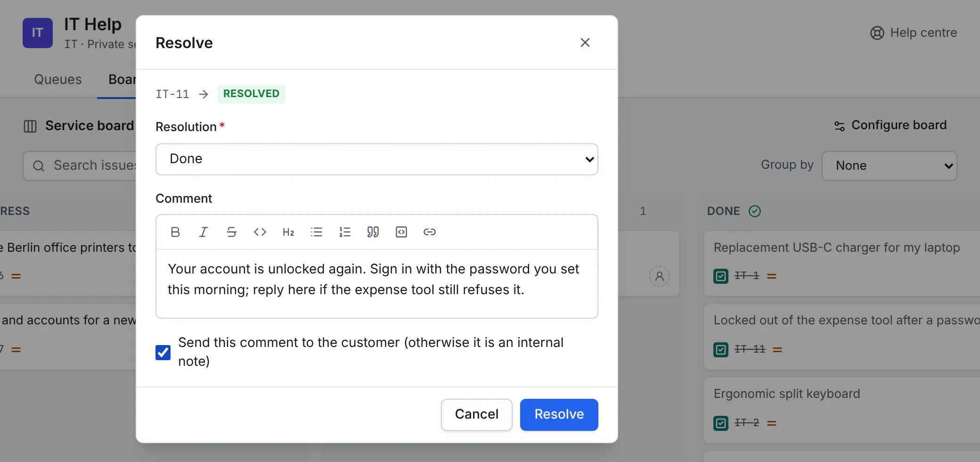Insert a block quote in comment

tap(373, 232)
